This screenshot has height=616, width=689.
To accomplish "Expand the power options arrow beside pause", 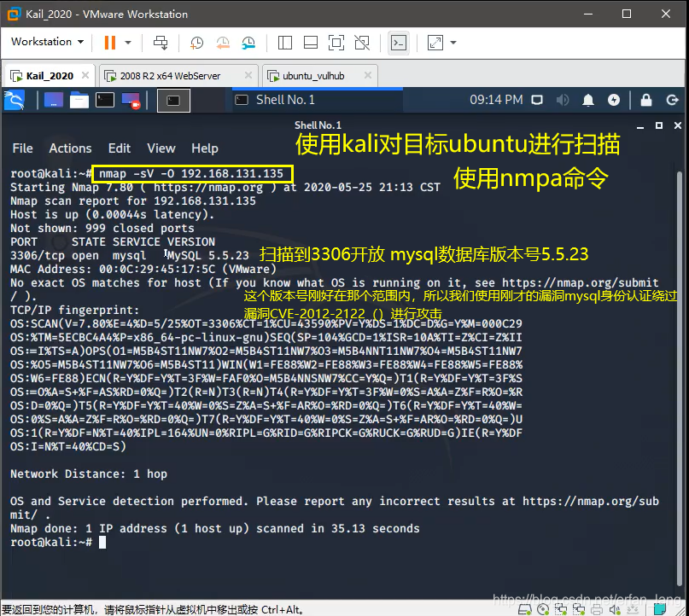I will coord(128,43).
